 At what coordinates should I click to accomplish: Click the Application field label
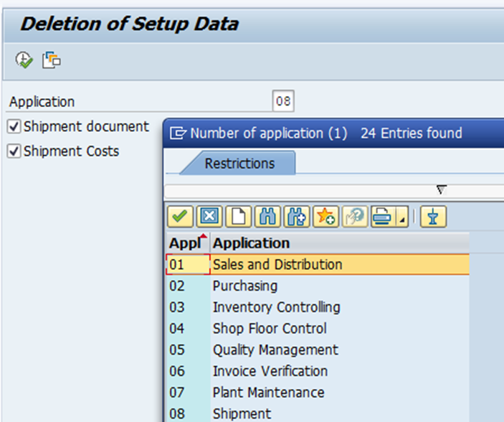[42, 102]
